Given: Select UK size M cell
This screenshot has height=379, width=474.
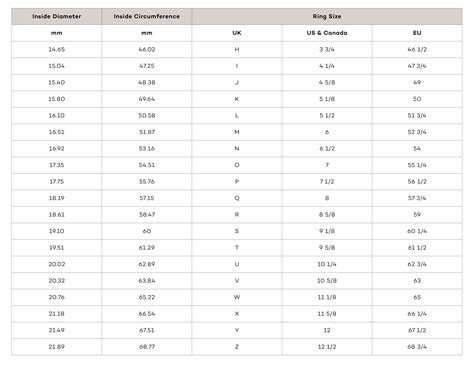Looking at the screenshot, I should click(237, 132).
